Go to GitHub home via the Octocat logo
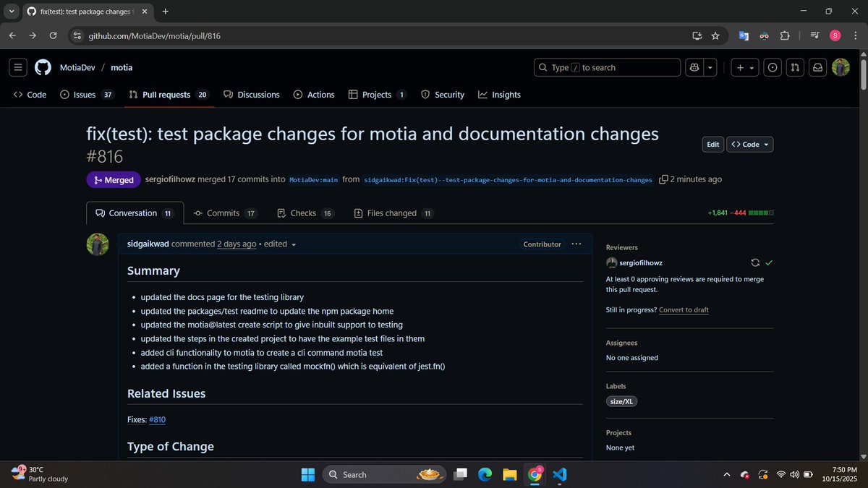Image resolution: width=868 pixels, height=488 pixels. click(x=43, y=67)
